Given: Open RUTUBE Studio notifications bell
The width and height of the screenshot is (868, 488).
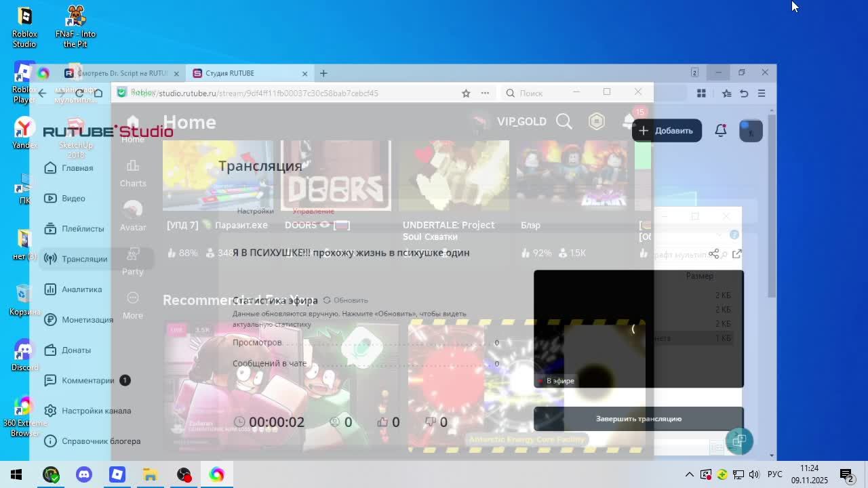Looking at the screenshot, I should [x=721, y=131].
